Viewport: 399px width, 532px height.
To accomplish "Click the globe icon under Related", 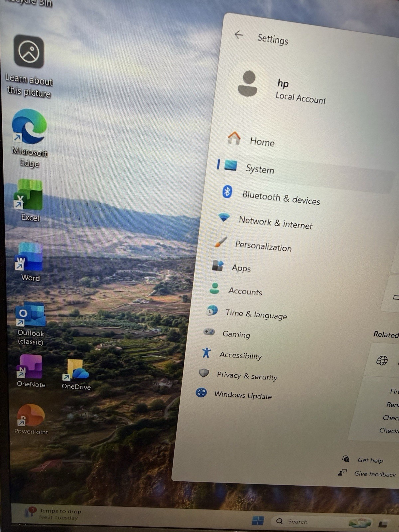I will 382,360.
